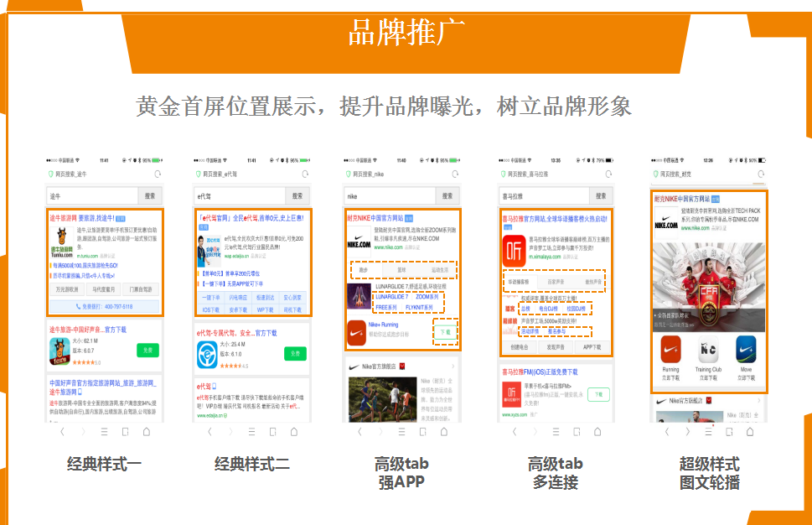Expand the Nike官方旗舰店 arrow in the 超级样式 phone

[x=758, y=402]
